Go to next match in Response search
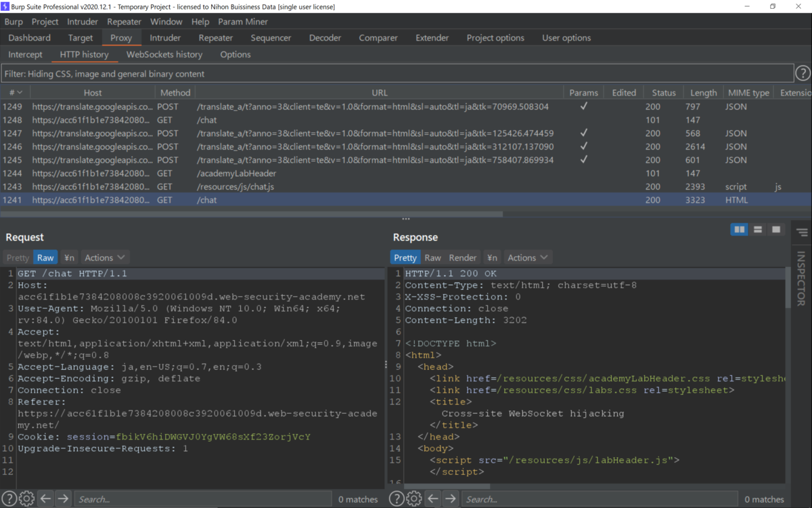This screenshot has height=508, width=812. tap(451, 499)
